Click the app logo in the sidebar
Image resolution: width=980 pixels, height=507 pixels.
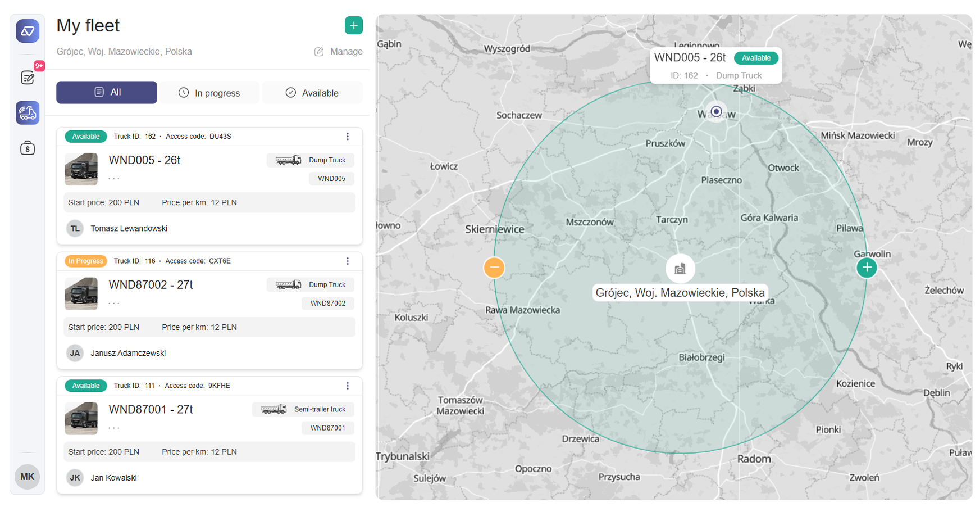28,31
